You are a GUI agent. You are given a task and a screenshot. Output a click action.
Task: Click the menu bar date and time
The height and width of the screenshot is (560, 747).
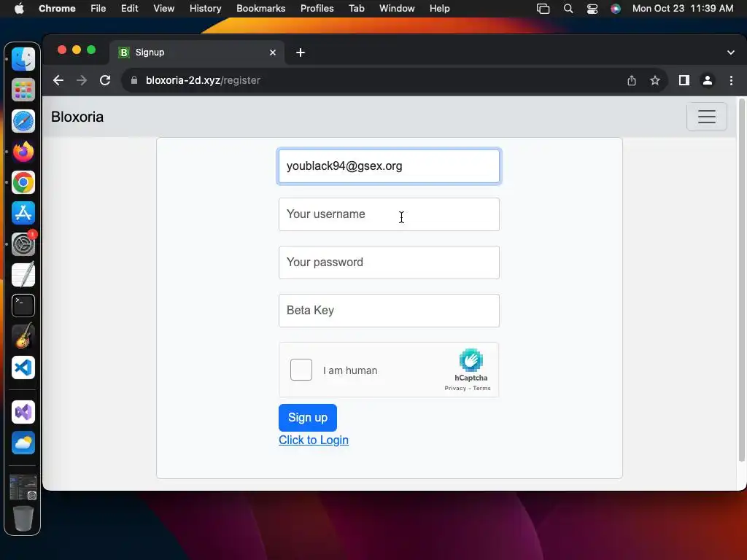pyautogui.click(x=683, y=9)
